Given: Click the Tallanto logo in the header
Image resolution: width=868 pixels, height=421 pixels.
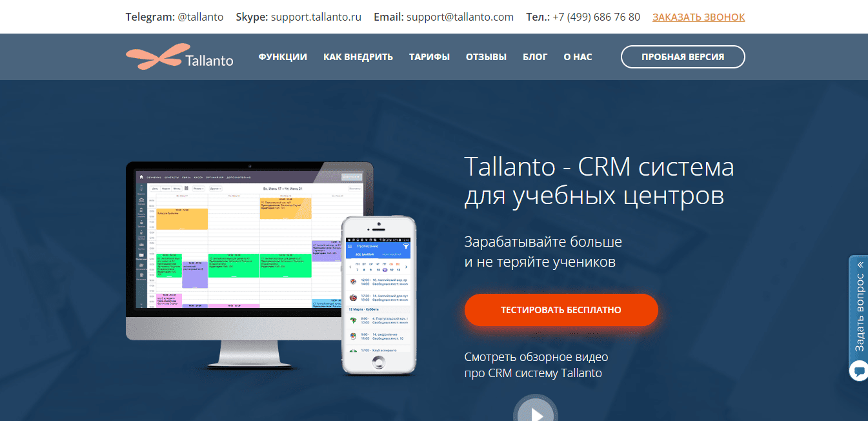Looking at the screenshot, I should (x=179, y=57).
